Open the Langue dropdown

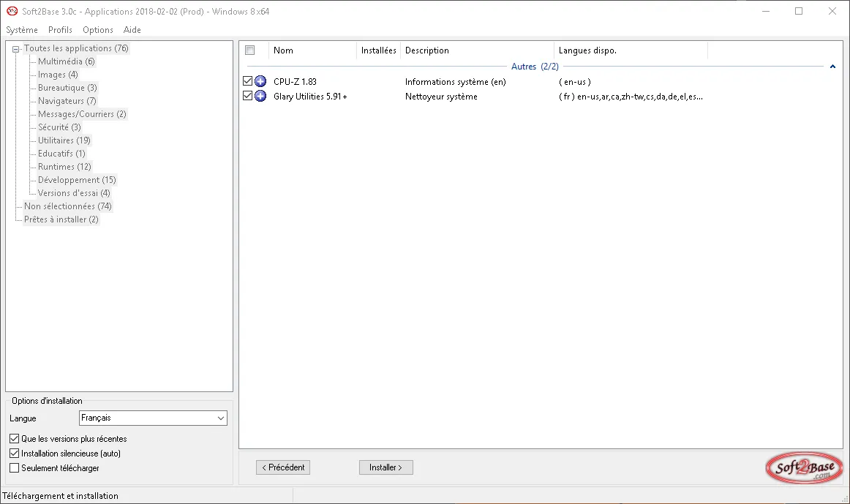point(153,418)
